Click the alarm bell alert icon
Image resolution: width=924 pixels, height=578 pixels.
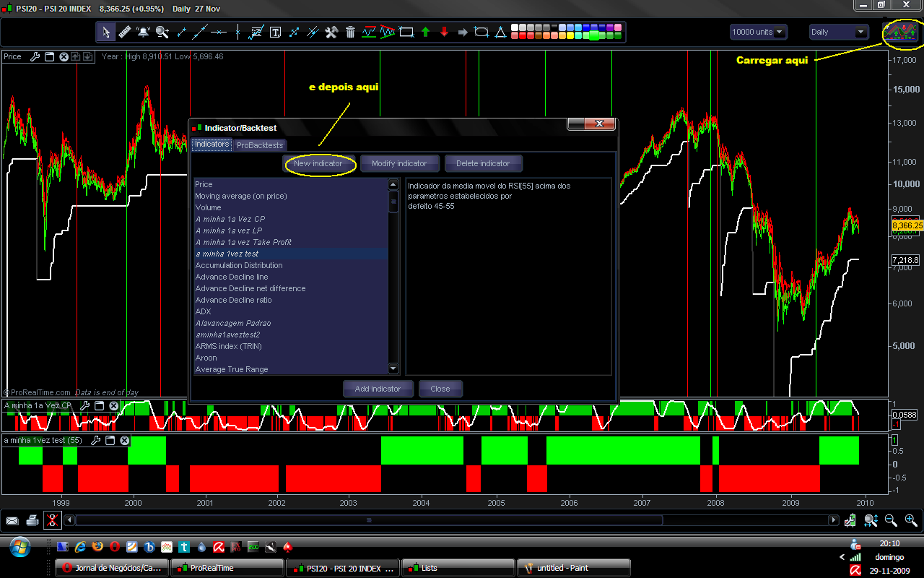(x=143, y=32)
